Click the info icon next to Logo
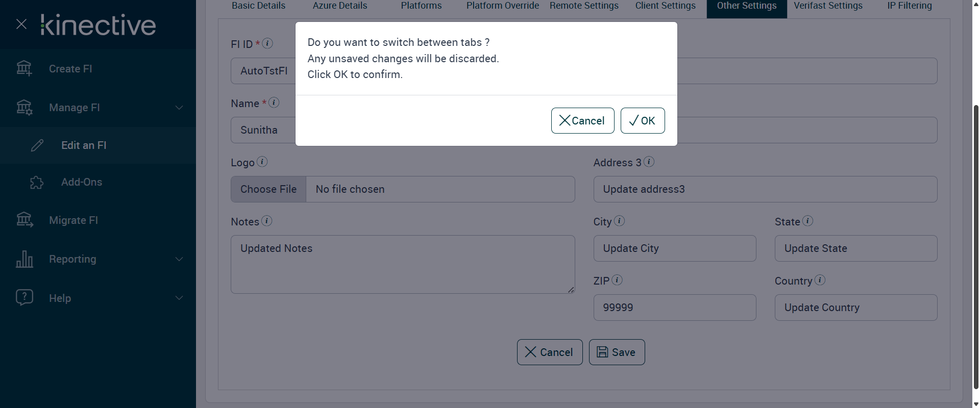This screenshot has height=408, width=980. click(x=262, y=162)
